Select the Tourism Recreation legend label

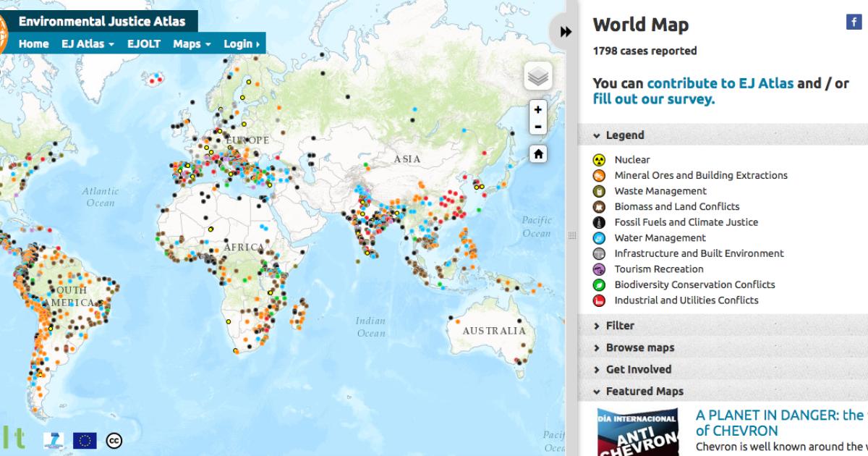click(659, 269)
